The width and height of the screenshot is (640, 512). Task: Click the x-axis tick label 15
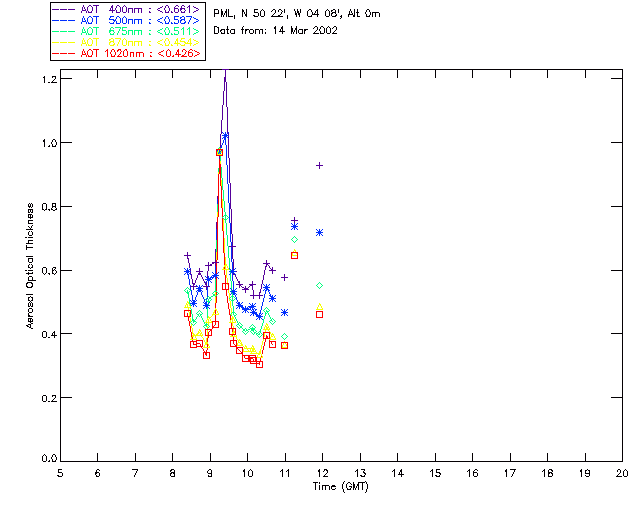435,473
